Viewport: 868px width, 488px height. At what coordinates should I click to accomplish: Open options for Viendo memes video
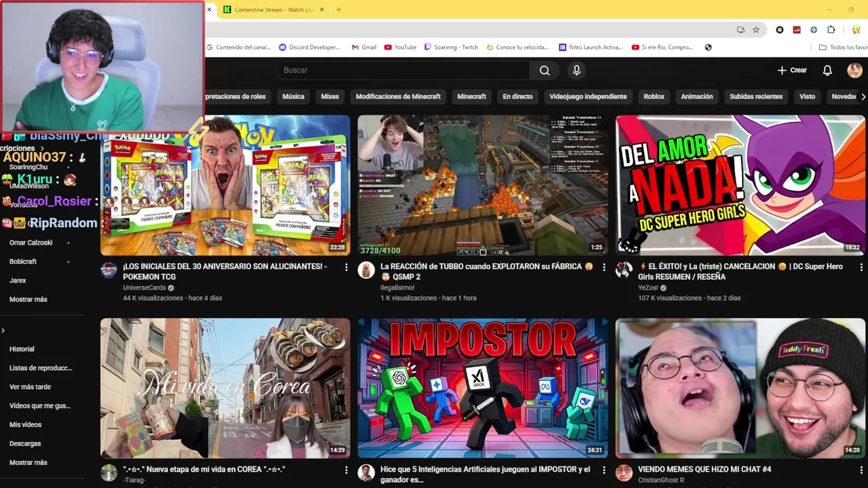[861, 470]
